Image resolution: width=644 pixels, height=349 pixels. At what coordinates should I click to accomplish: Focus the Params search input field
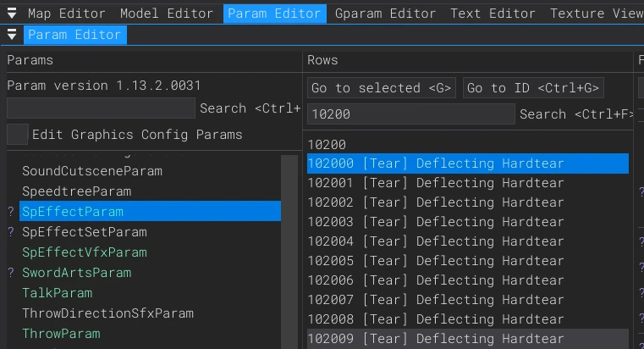coord(101,108)
